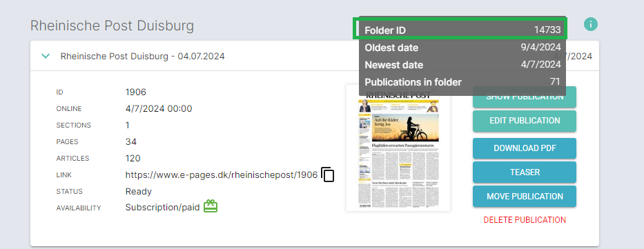Copy the publication link with clipboard icon

tap(328, 175)
